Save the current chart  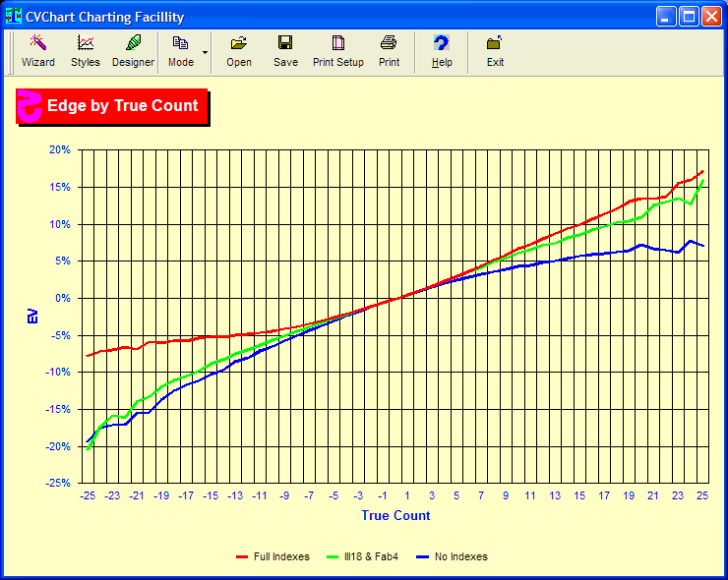point(285,51)
